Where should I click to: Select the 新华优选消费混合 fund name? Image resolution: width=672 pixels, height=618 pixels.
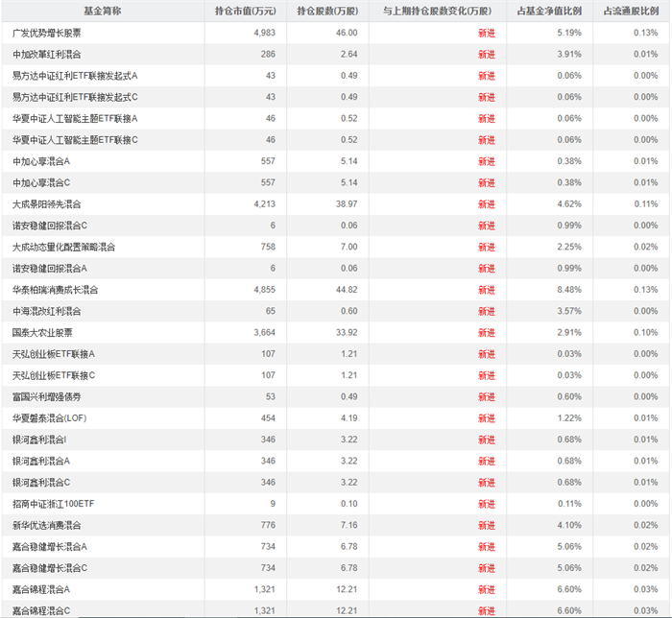[47, 526]
